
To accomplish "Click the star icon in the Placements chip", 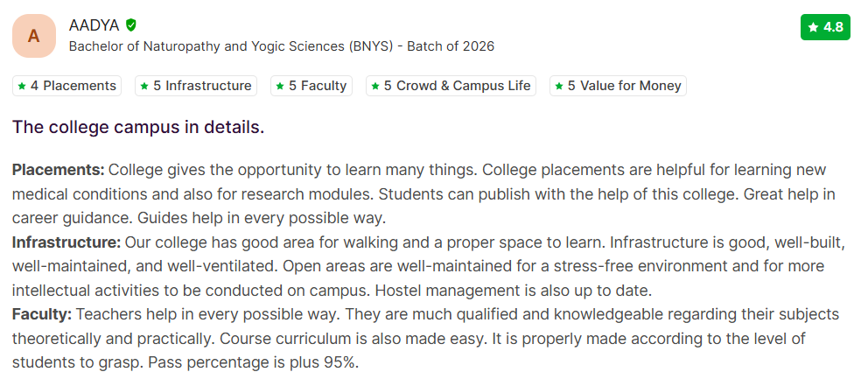I will 21,86.
